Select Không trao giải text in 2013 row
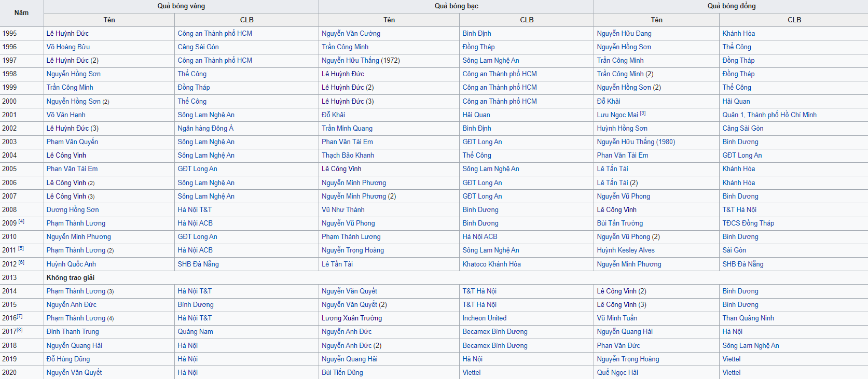This screenshot has width=868, height=379. tap(71, 277)
